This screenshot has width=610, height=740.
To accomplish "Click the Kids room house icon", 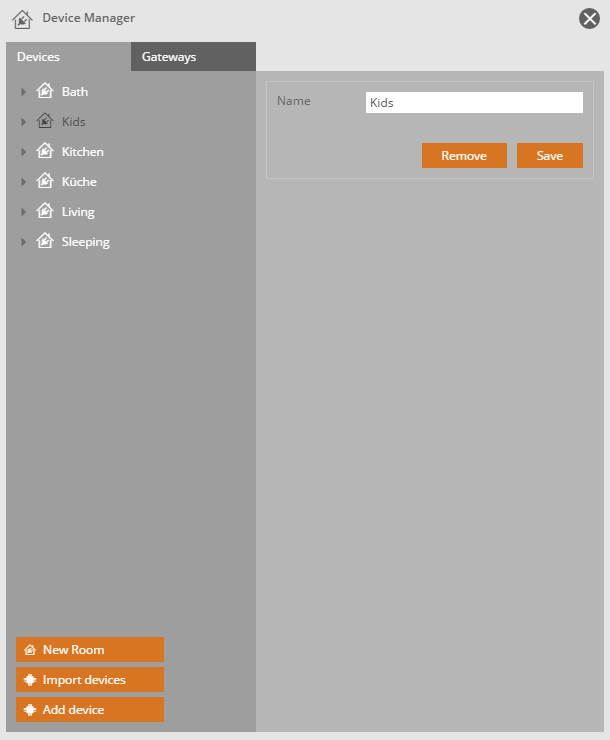I will [44, 121].
